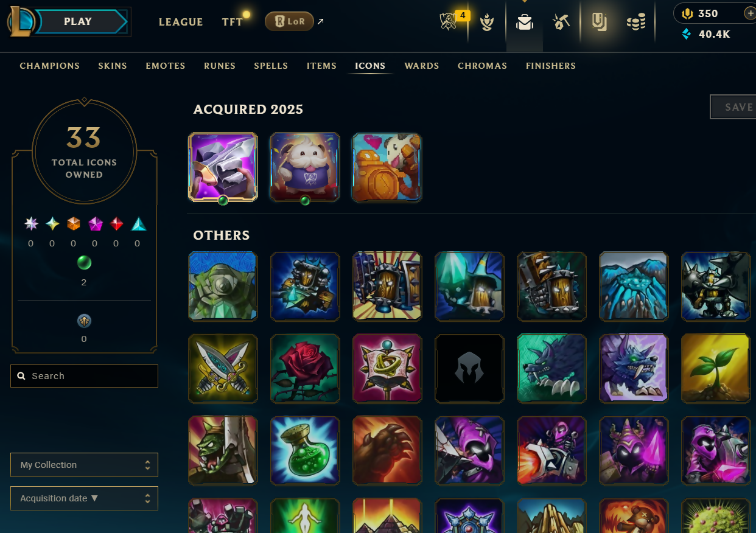Viewport: 756px width, 533px height.
Task: Open the TFT menu
Action: tap(233, 22)
